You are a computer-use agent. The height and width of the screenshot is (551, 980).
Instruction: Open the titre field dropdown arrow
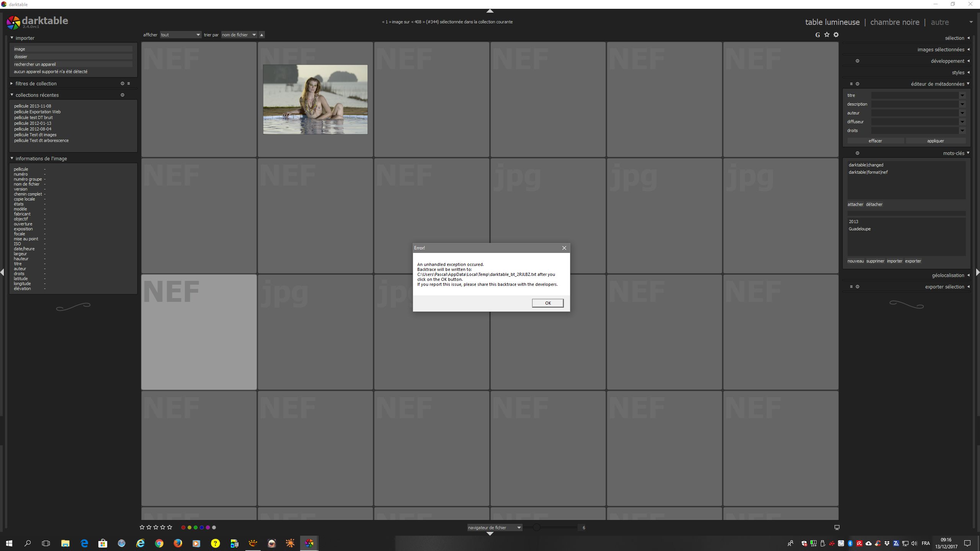point(962,95)
